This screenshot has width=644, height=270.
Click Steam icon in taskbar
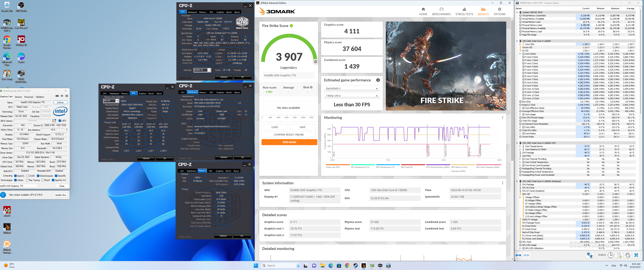[355, 265]
